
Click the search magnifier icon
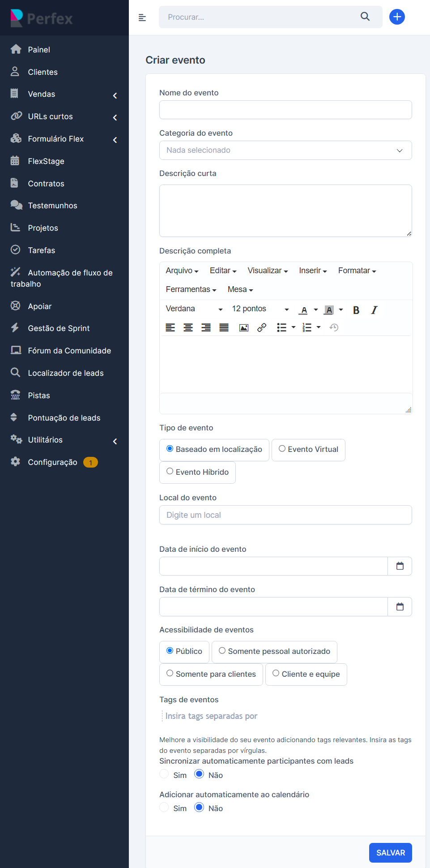pyautogui.click(x=365, y=17)
